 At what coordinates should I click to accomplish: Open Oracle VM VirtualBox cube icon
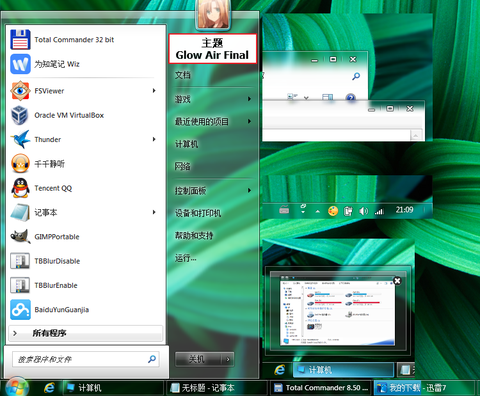click(20, 115)
